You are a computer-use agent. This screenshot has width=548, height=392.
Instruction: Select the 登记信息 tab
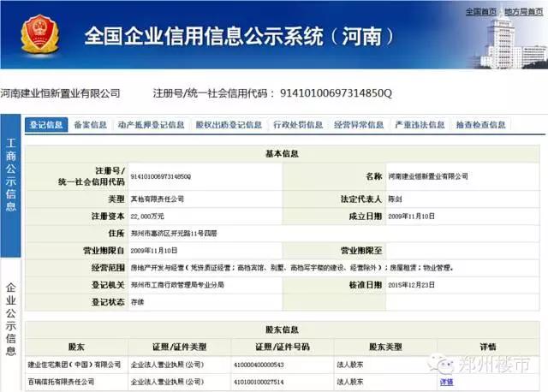[x=46, y=125]
